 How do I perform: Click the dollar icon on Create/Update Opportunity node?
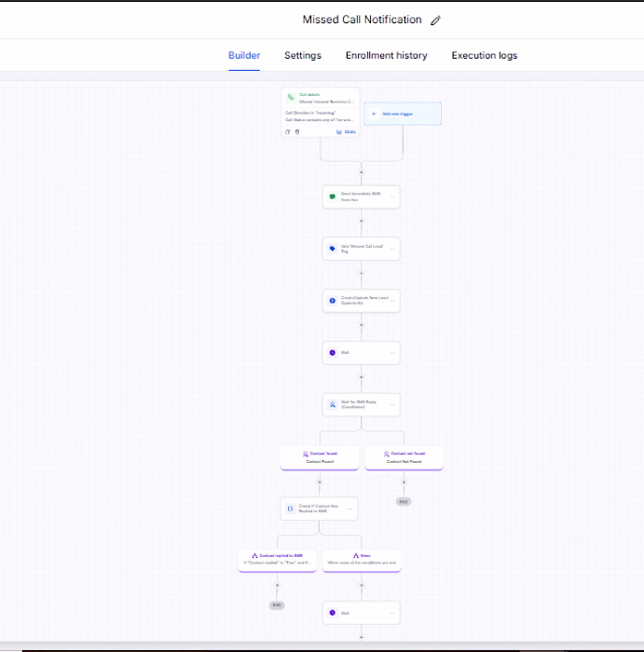[333, 301]
